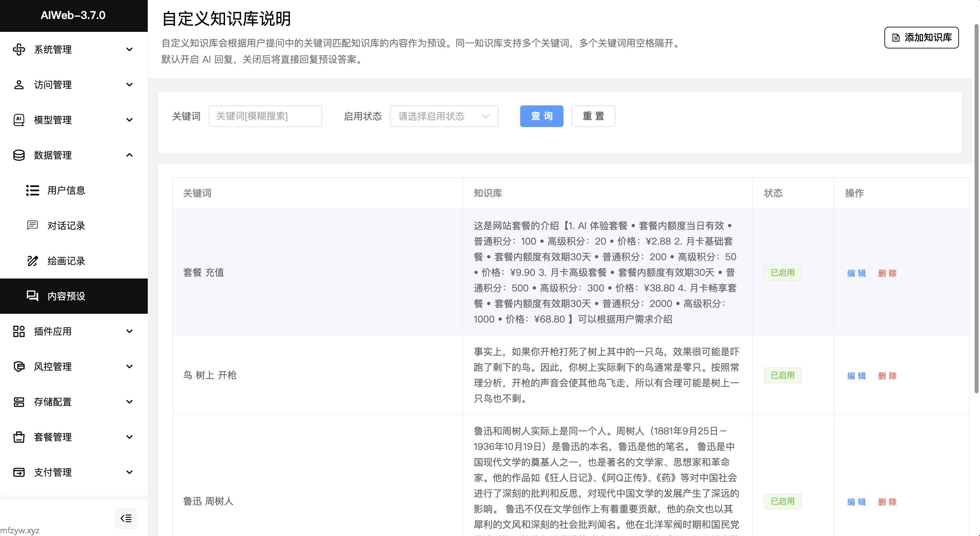Click the 插件应用 grid icon
This screenshot has height=536, width=980.
click(19, 331)
